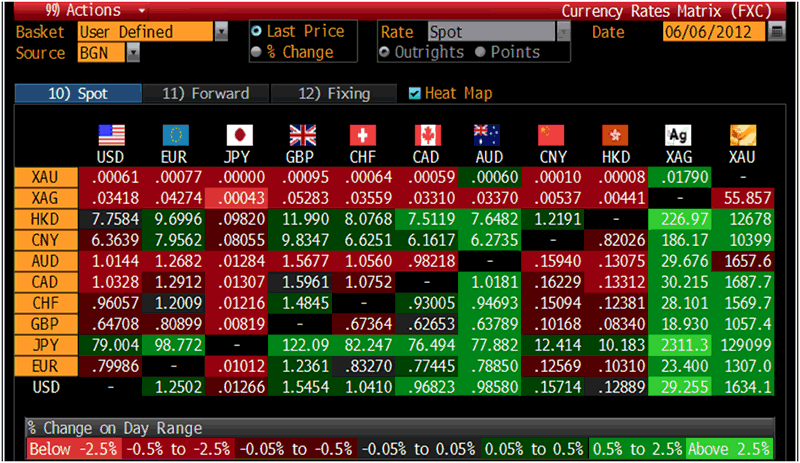Viewport: 800px width, 463px height.
Task: Click the JPY Japan flag icon
Action: pyautogui.click(x=239, y=135)
